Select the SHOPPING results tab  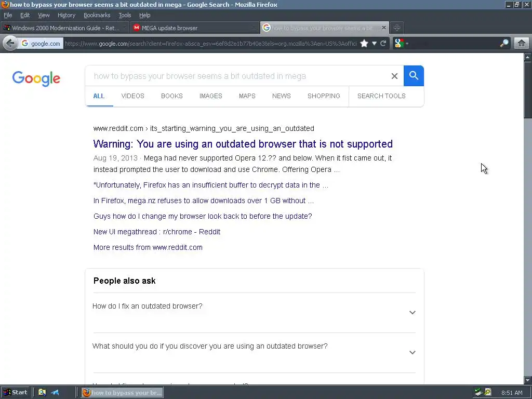click(324, 96)
